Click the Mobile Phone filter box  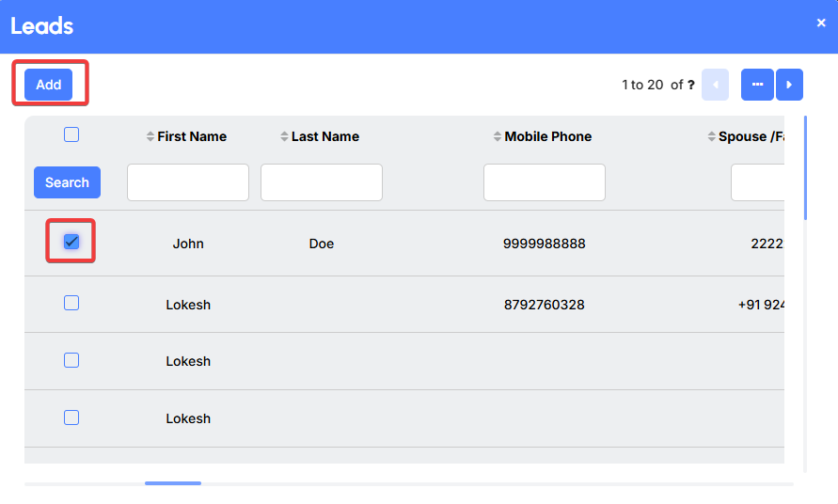point(545,182)
